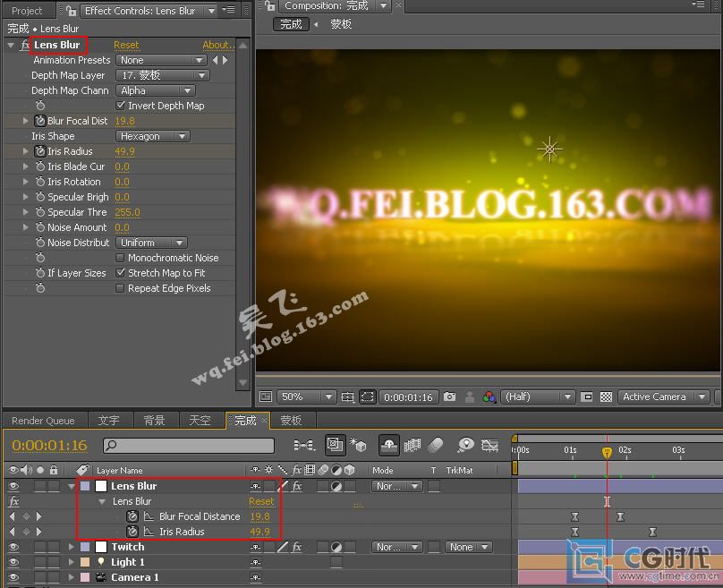Click the 完成 breadcrumb button in viewer
The width and height of the screenshot is (723, 588).
pos(291,24)
